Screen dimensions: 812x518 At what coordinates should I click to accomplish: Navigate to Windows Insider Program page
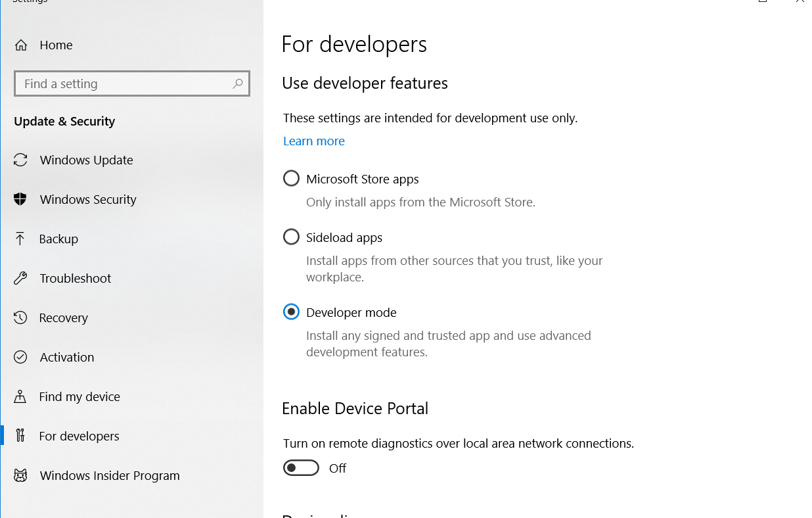[109, 475]
